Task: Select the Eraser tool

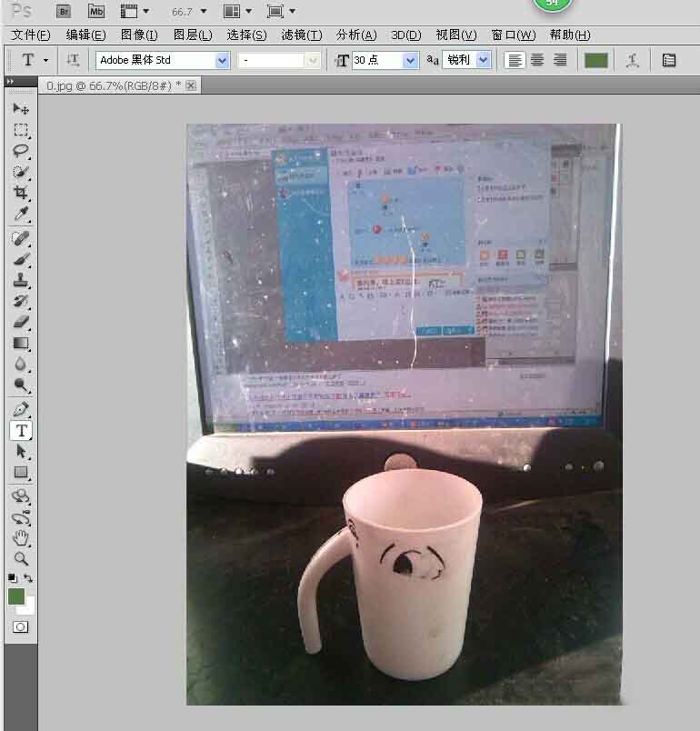Action: pyautogui.click(x=21, y=322)
